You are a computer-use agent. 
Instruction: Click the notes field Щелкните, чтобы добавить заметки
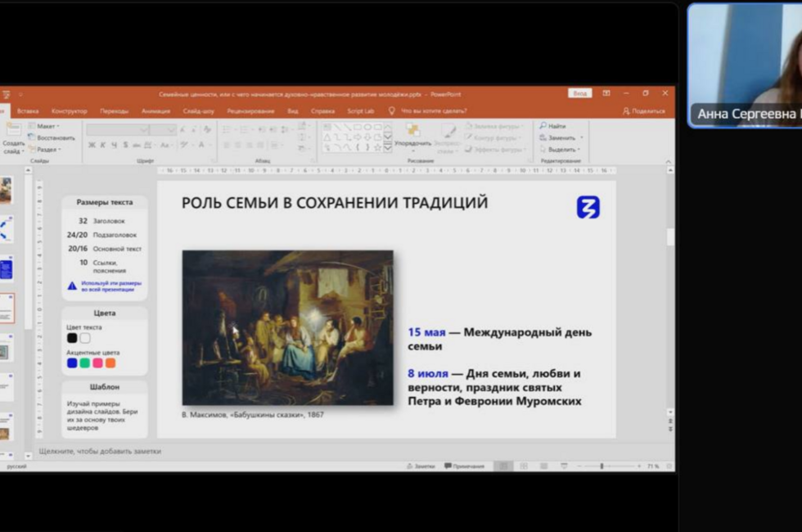tap(100, 451)
